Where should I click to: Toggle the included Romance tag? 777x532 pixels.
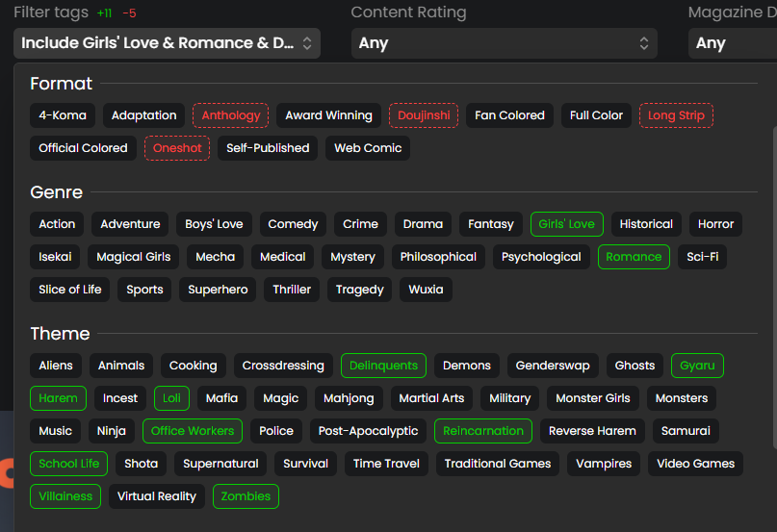(634, 257)
